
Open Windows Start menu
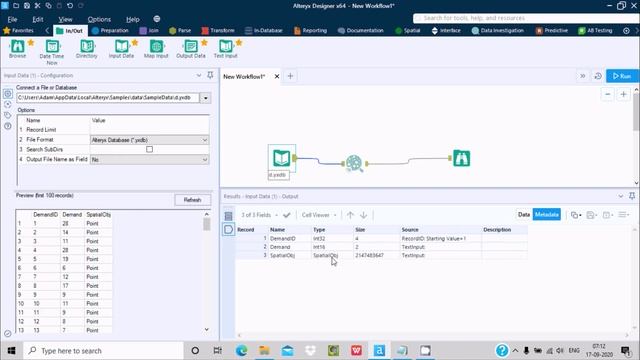point(11,351)
